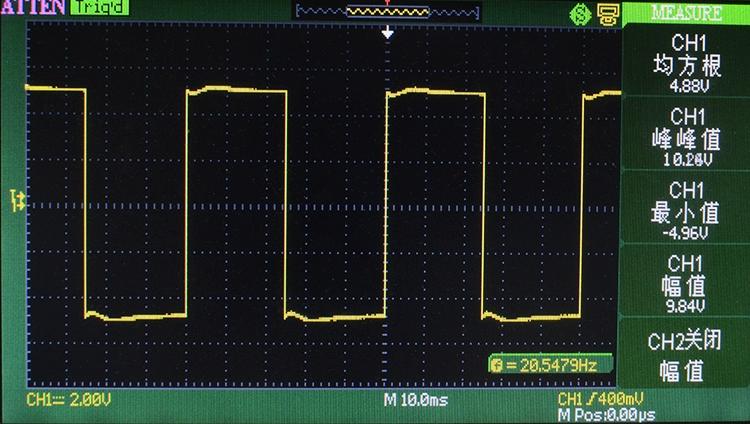The image size is (750, 424).
Task: Click the M Pos:0.00µs readout
Action: pyautogui.click(x=606, y=414)
